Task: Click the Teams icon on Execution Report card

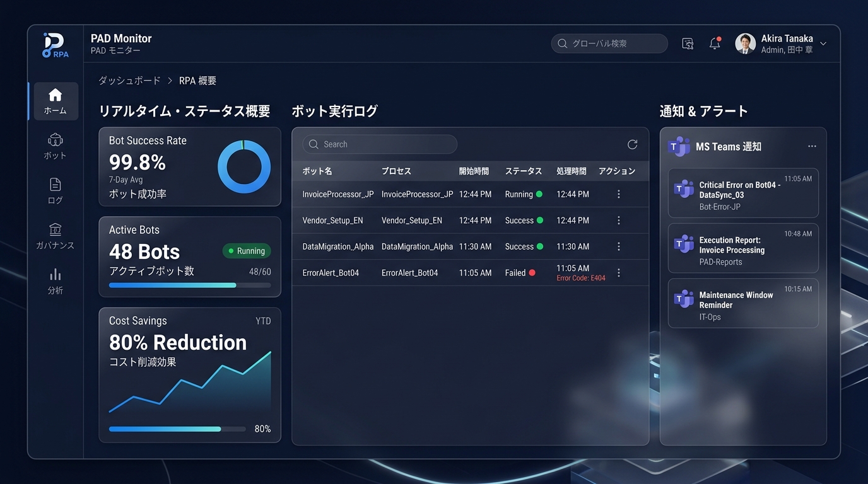Action: pyautogui.click(x=683, y=244)
